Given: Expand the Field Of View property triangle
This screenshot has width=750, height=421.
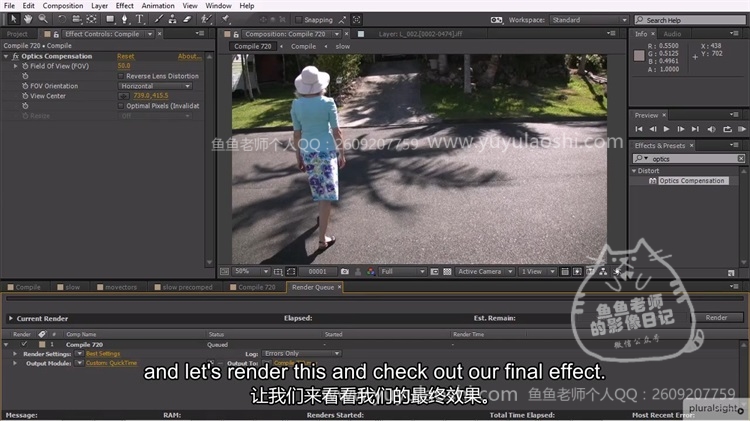Looking at the screenshot, I should pos(16,66).
